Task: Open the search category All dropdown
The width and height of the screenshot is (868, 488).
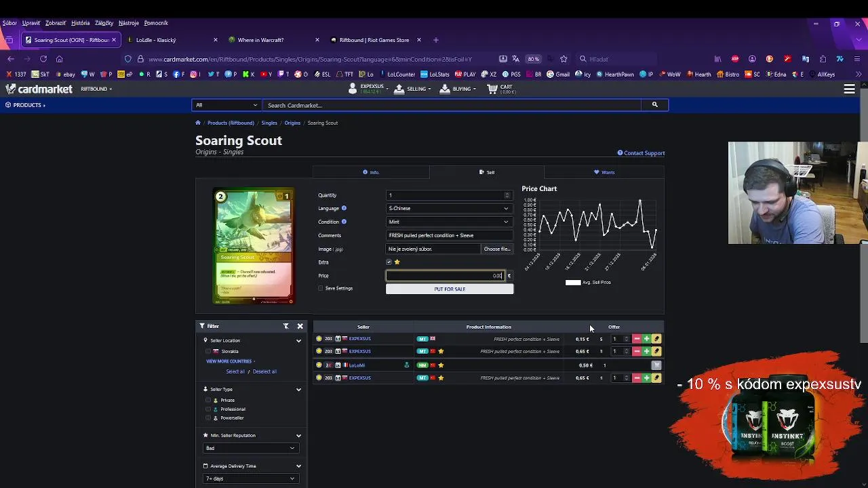Action: [x=226, y=105]
